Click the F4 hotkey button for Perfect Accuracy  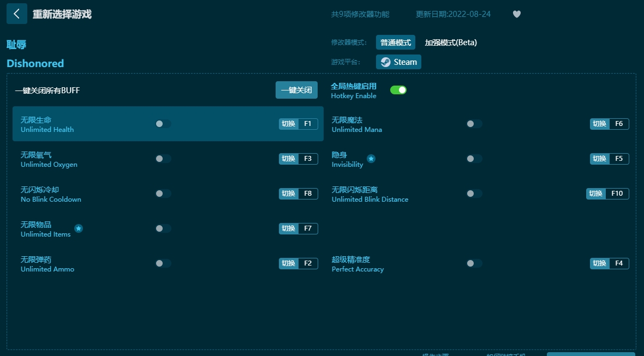[610, 263]
